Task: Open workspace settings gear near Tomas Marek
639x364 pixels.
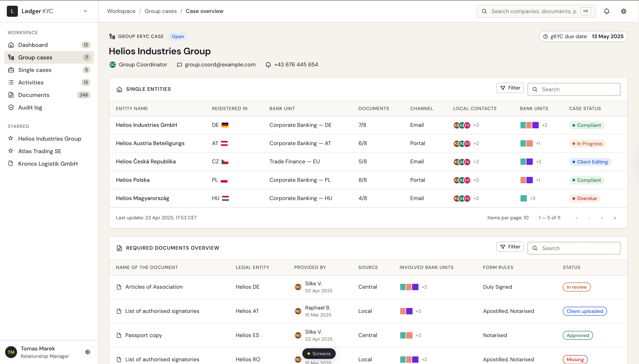Action: coord(88,352)
